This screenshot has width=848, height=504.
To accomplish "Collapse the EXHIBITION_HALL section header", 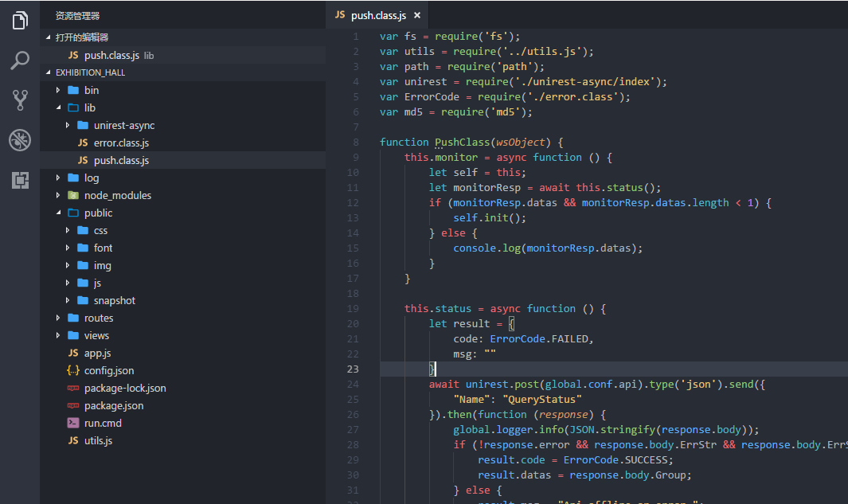I will point(90,72).
